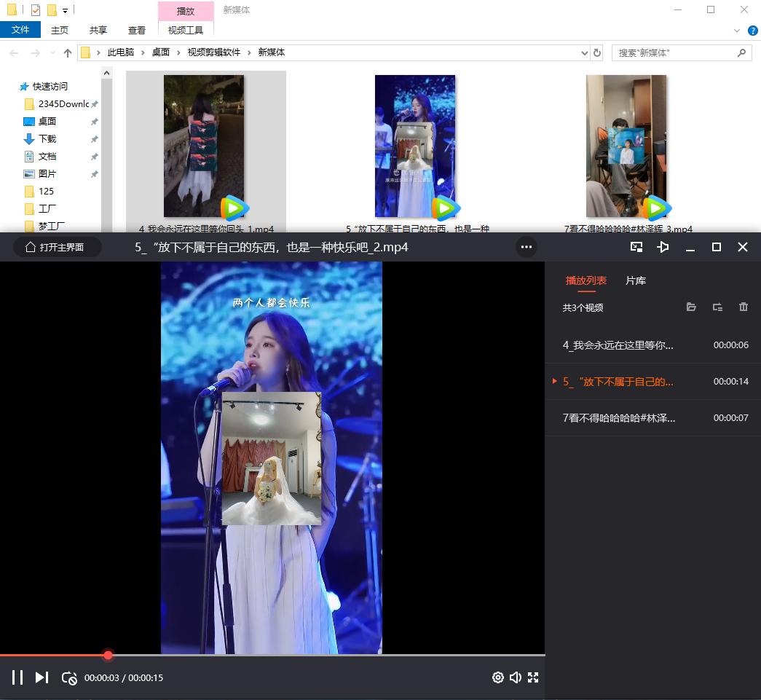761x700 pixels.
Task: Open the quick access toolbar dropdown arrow
Action: tap(66, 11)
